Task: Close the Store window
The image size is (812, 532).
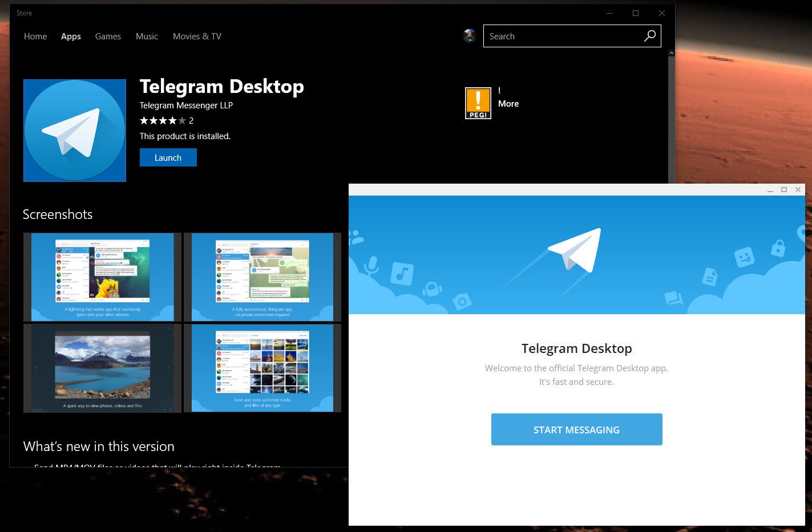Action: 662,13
